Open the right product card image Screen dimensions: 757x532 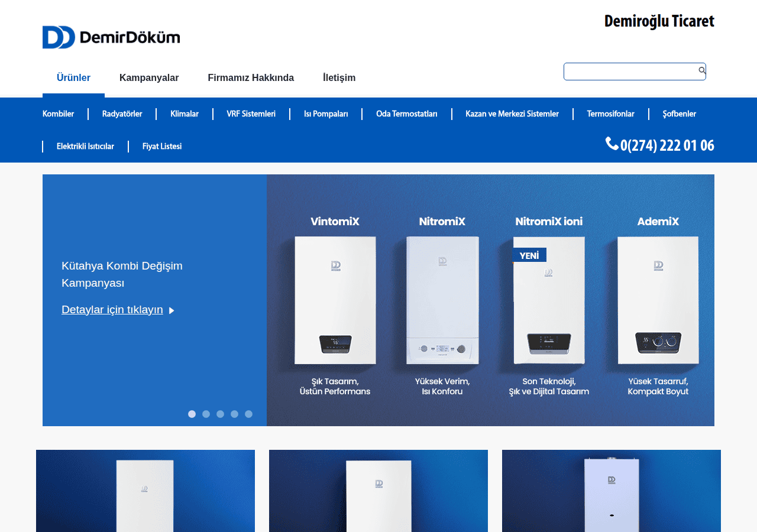click(612, 491)
